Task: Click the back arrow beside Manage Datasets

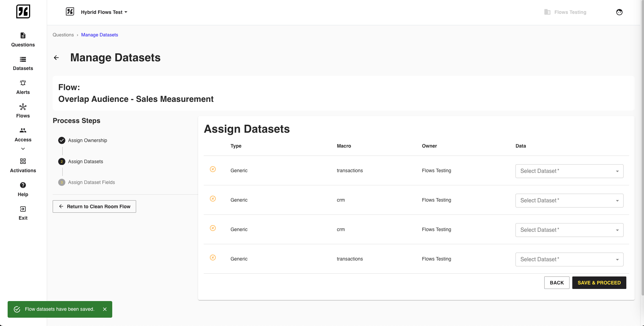Action: (x=56, y=58)
